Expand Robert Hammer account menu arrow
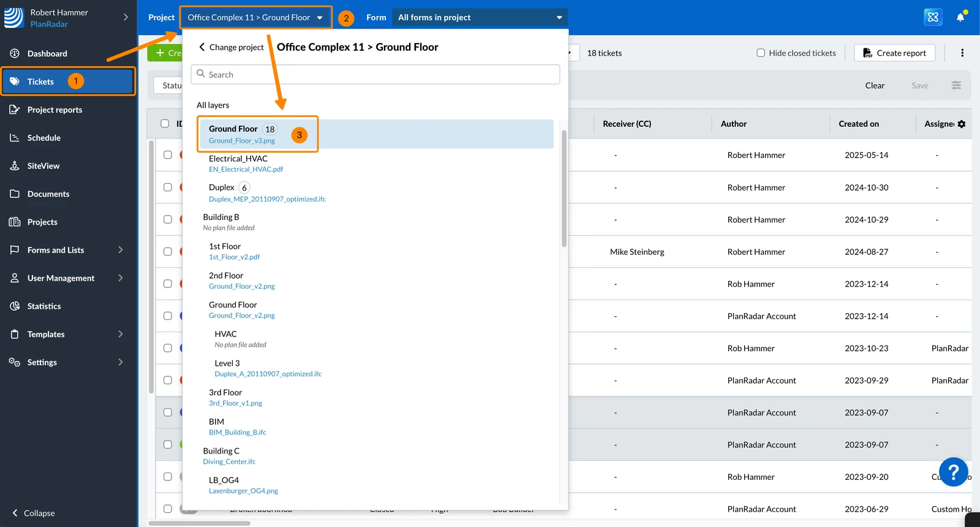980x527 pixels. (126, 17)
